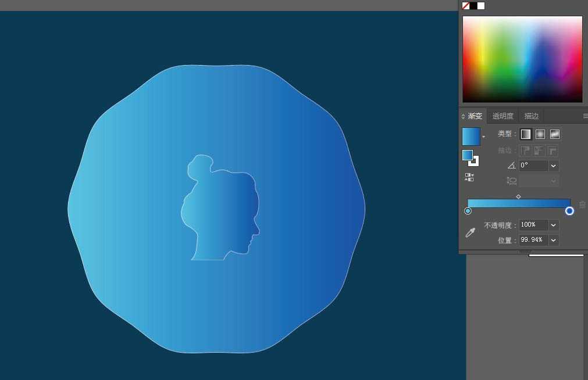588x380 pixels.
Task: Expand the 不透明度 opacity dropdown
Action: (554, 225)
